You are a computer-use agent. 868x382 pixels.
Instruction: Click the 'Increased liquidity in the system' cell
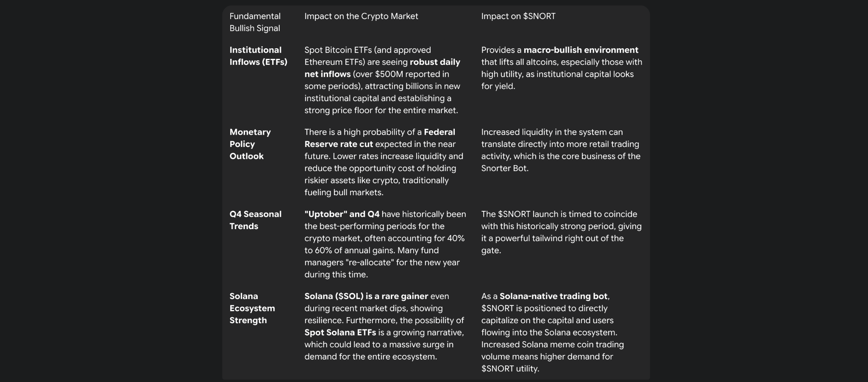point(560,150)
